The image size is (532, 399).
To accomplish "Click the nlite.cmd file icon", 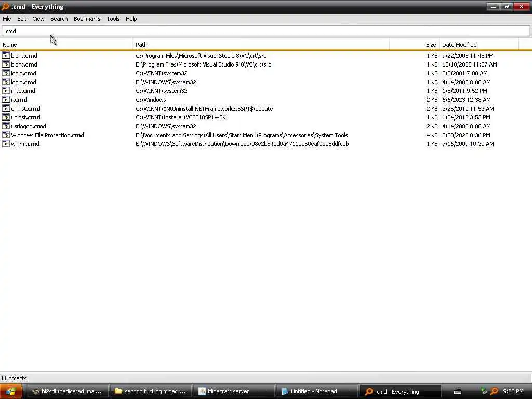I will pyautogui.click(x=6, y=90).
